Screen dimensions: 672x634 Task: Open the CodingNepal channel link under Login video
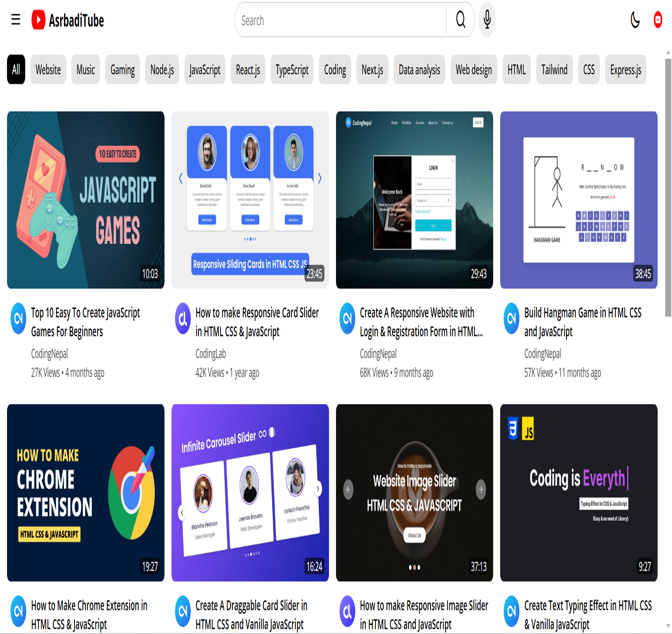pyautogui.click(x=378, y=354)
